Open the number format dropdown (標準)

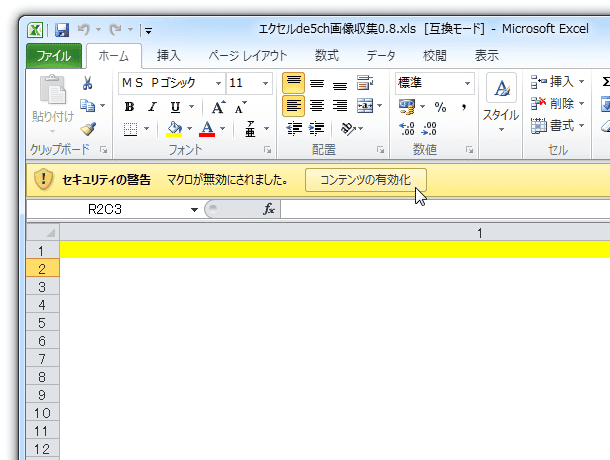467,83
